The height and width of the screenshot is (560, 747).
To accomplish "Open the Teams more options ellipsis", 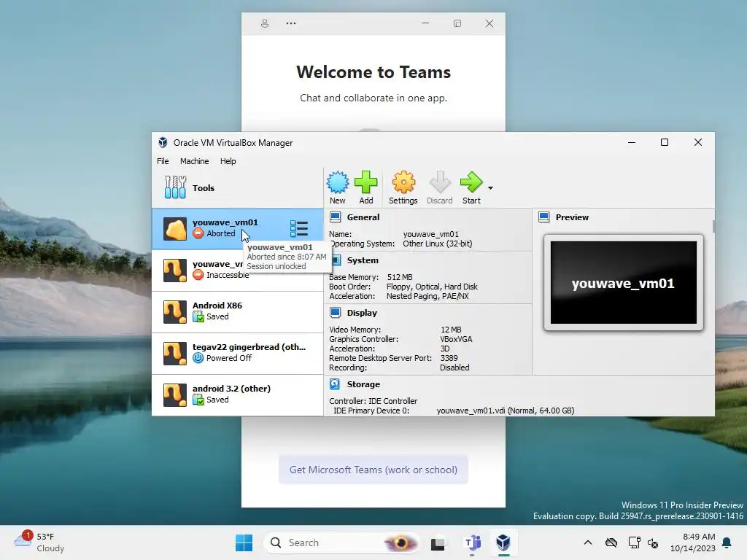I will pos(291,23).
